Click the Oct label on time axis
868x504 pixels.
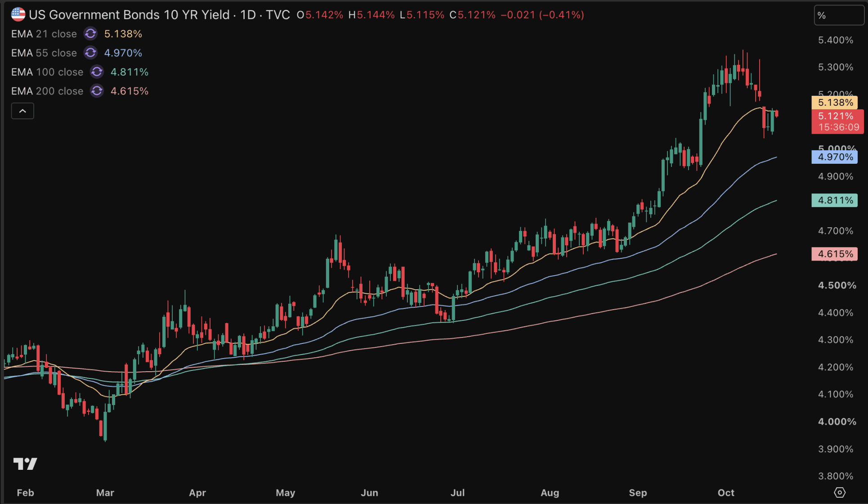[726, 493]
